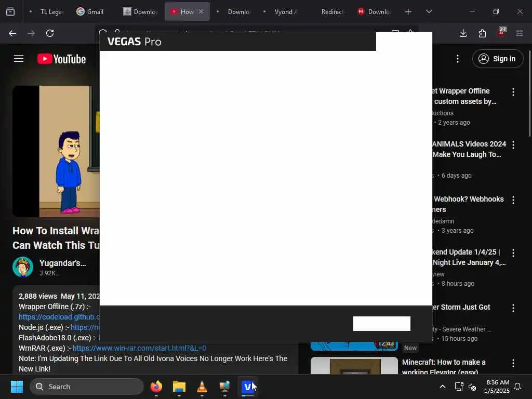
Task: Show hidden system tray icons
Action: tap(443, 387)
